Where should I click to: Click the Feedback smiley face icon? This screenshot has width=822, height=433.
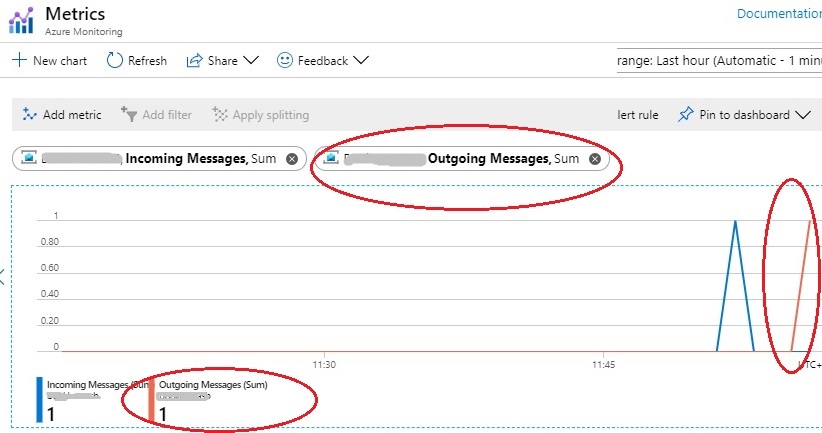285,60
